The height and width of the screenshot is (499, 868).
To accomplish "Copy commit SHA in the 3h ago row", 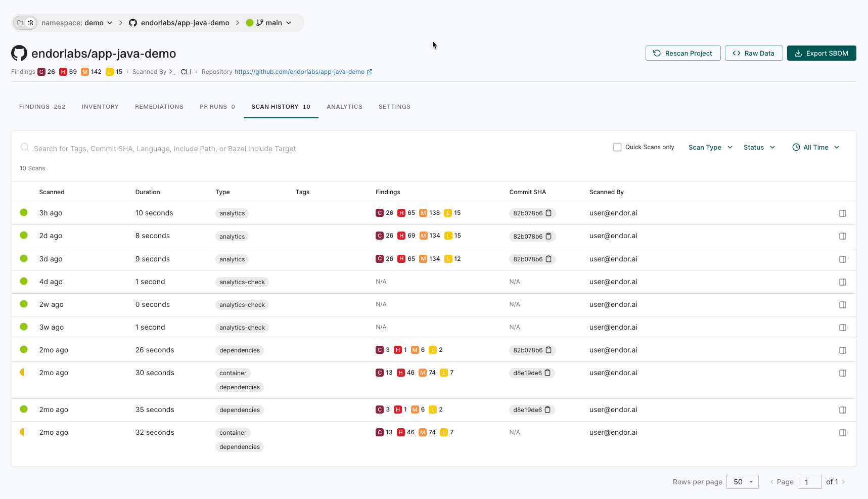I will click(x=549, y=213).
